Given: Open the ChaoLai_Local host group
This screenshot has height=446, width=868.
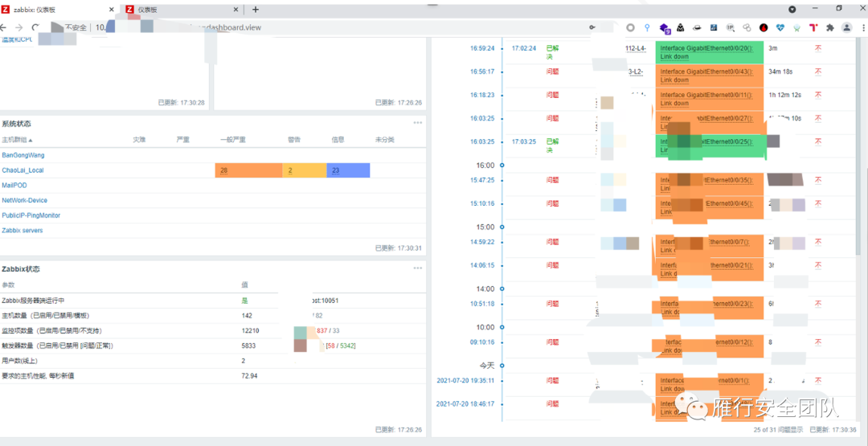Looking at the screenshot, I should tap(23, 170).
